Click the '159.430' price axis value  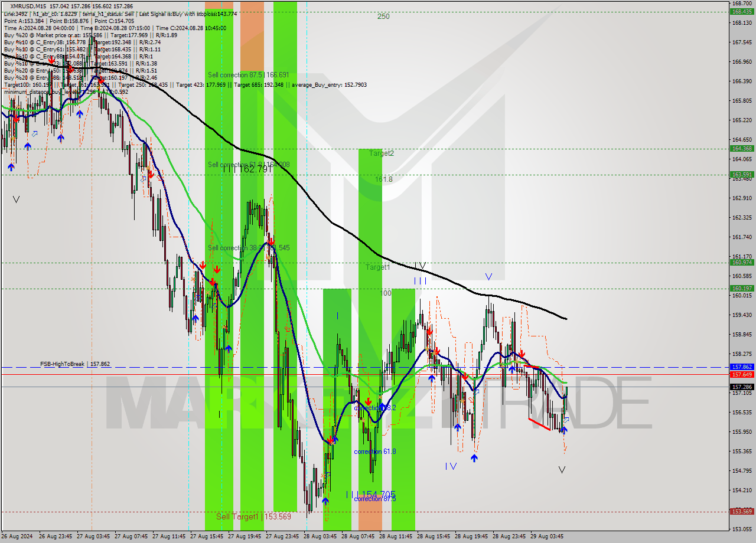[742, 315]
